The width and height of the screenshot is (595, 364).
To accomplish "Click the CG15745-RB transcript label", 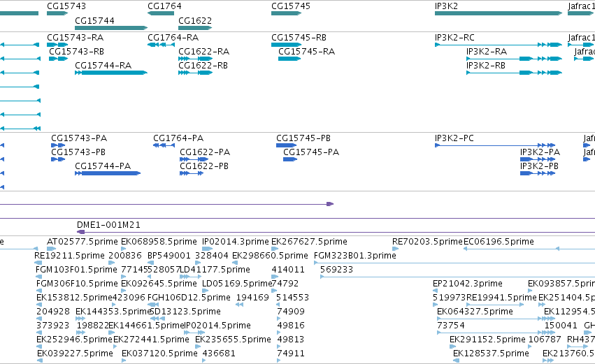I will tap(299, 38).
